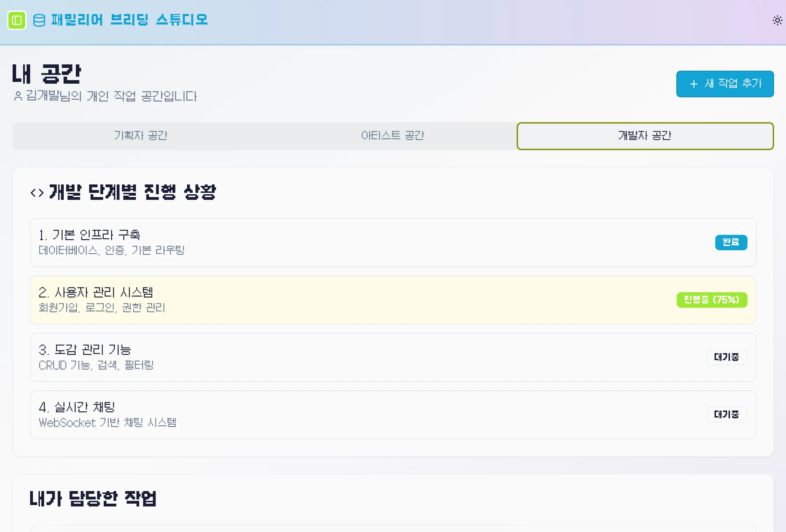Click the database logo icon
The width and height of the screenshot is (786, 532).
pyautogui.click(x=39, y=20)
